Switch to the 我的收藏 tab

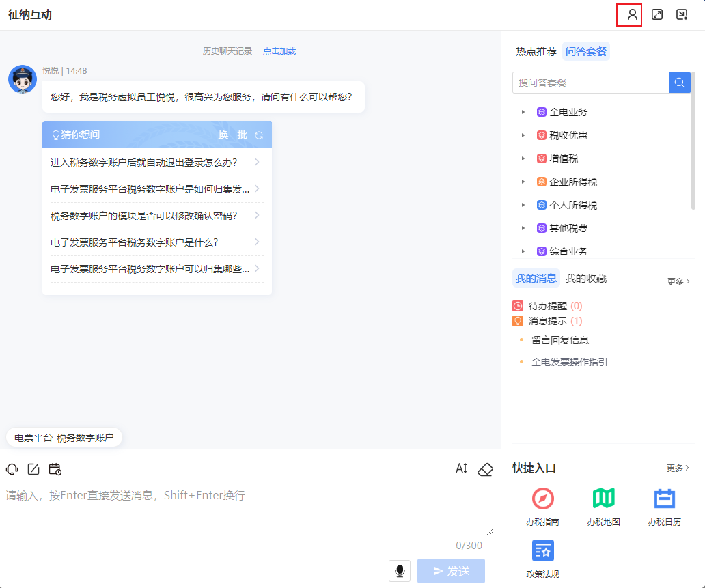[585, 278]
